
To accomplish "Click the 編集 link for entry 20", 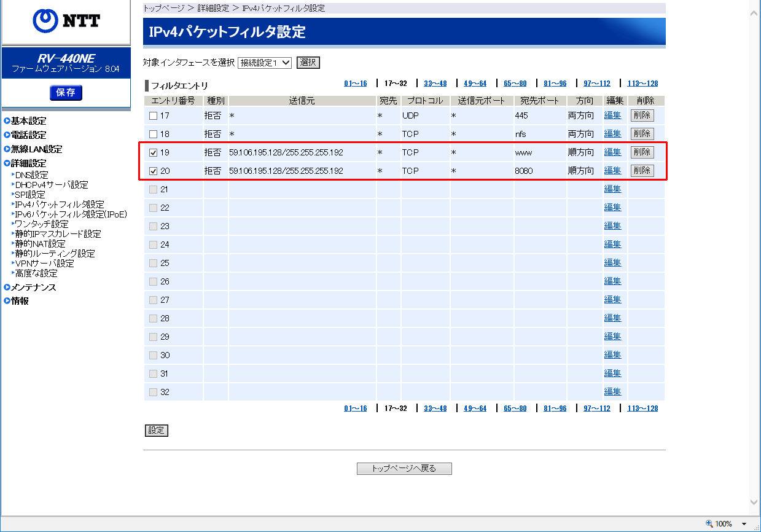I will 613,171.
